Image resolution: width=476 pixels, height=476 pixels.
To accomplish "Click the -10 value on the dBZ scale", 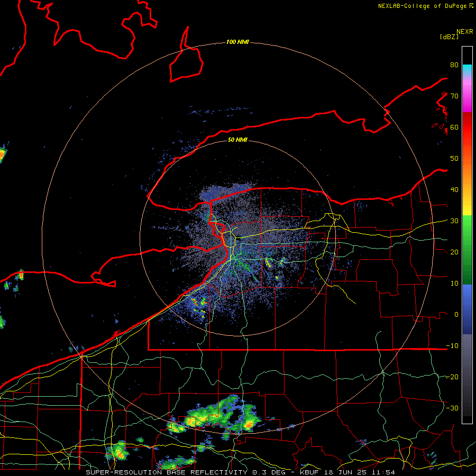I will click(x=452, y=346).
